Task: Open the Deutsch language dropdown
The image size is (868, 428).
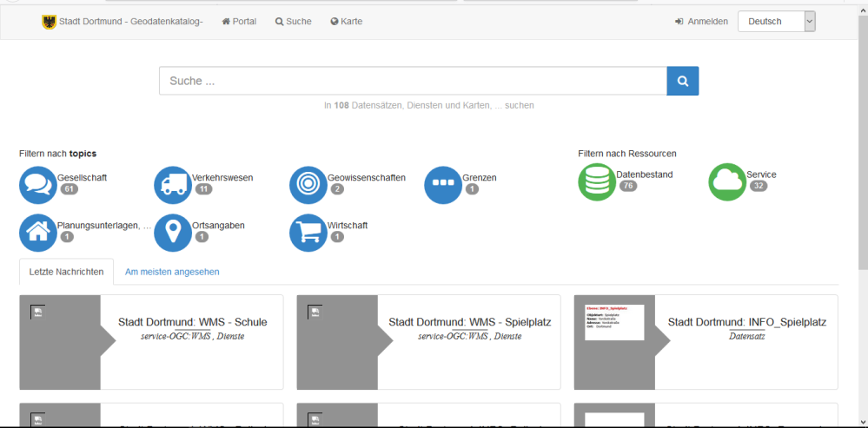Action: pyautogui.click(x=776, y=22)
